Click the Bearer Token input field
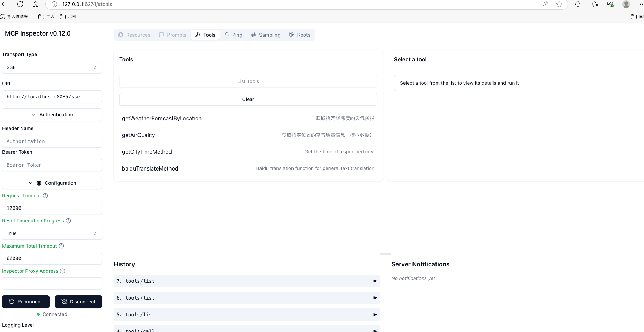Viewport: 644px width, 332px height. click(x=52, y=165)
